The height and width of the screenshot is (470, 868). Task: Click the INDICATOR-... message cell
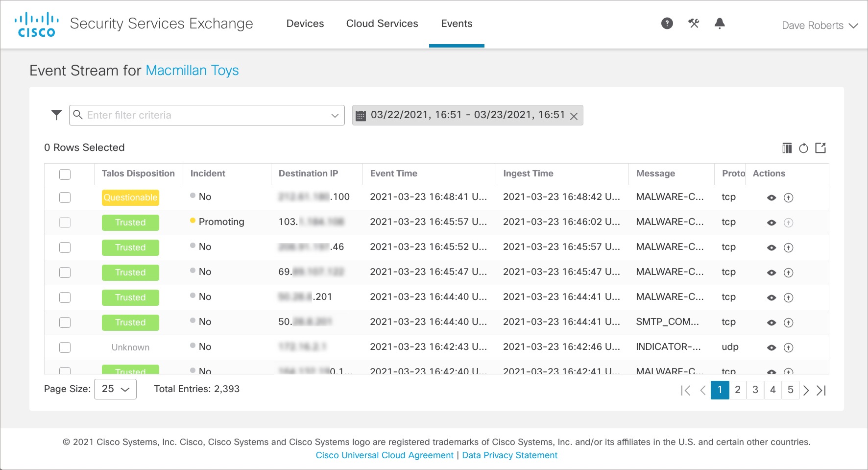tap(668, 347)
